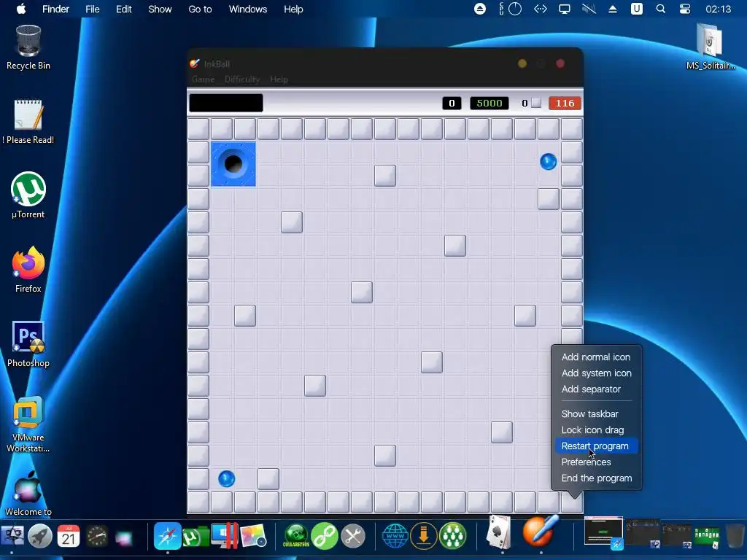Open the green people group dock icon
The width and height of the screenshot is (747, 560).
pos(452,536)
